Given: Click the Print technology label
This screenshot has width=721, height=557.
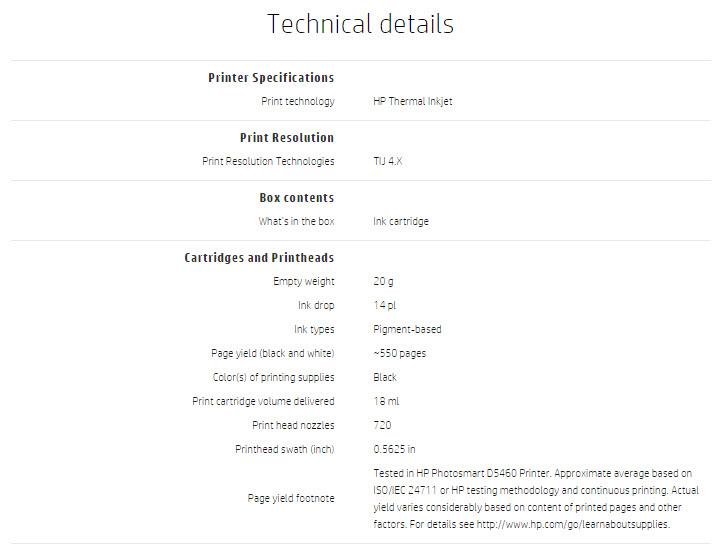Looking at the screenshot, I should click(297, 102).
